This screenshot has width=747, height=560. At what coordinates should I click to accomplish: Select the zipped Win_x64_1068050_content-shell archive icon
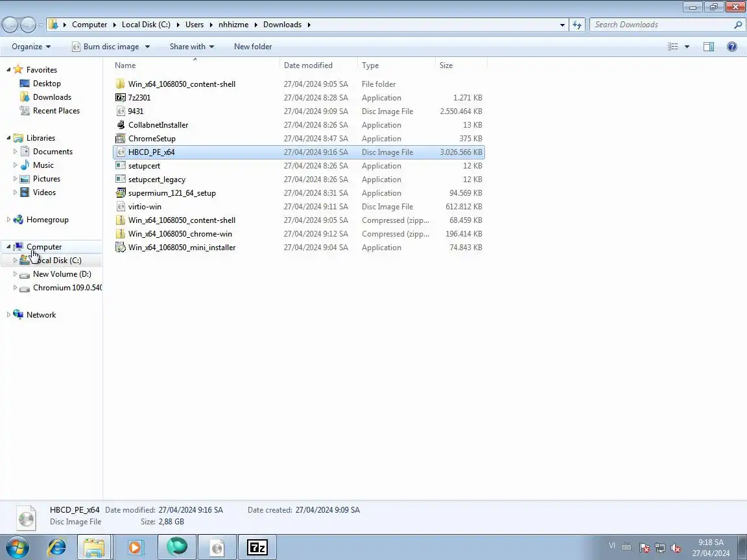point(121,220)
